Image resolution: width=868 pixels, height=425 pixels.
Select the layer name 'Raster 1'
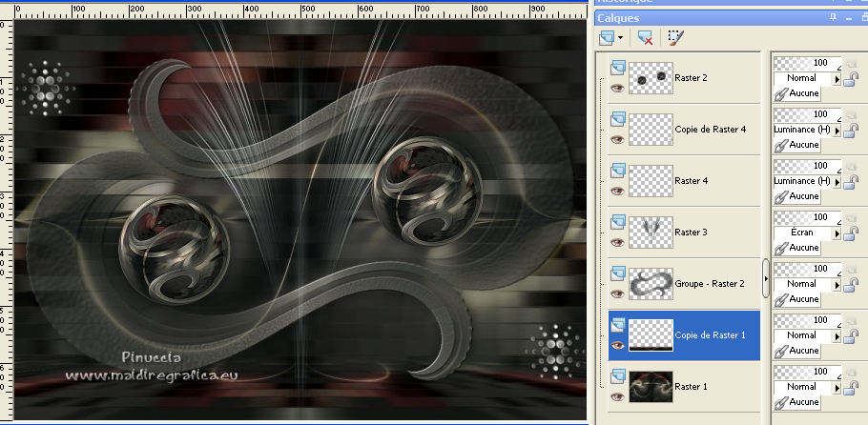pos(691,387)
